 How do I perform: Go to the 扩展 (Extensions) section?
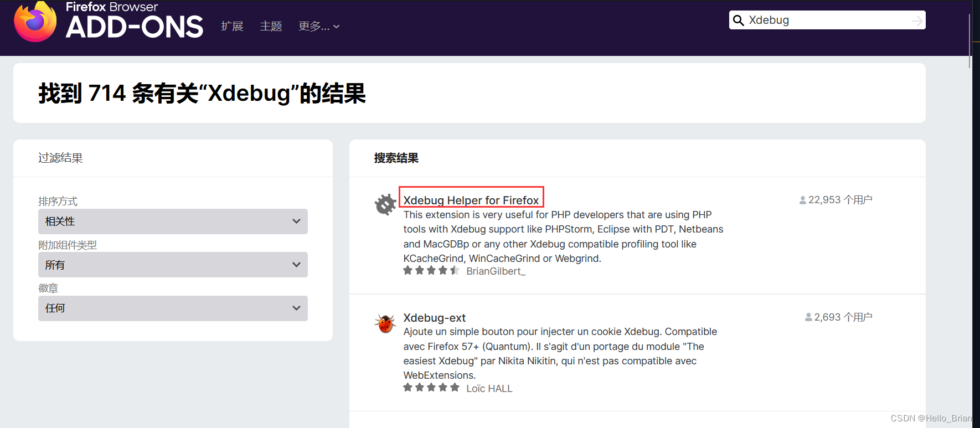pos(232,26)
